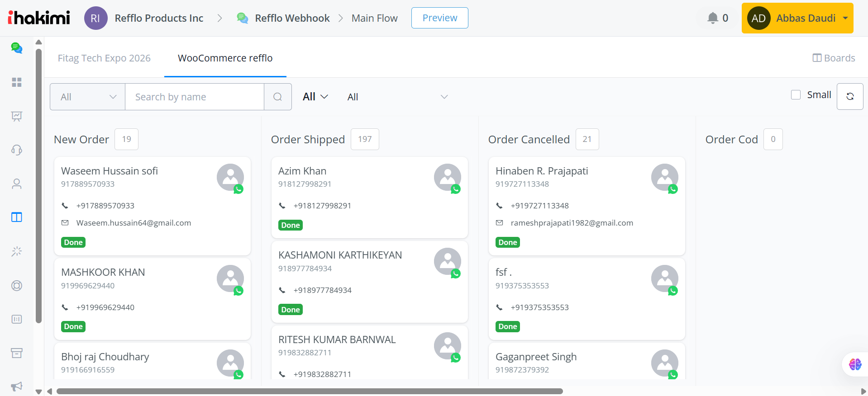The height and width of the screenshot is (396, 868).
Task: Go to Refflo Products Inc breadcrumb
Action: tap(159, 18)
